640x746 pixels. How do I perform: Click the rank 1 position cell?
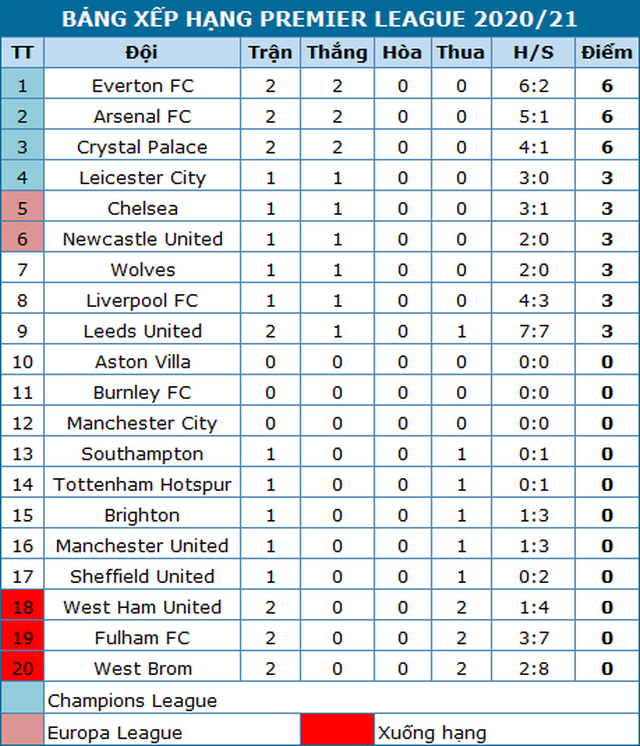tap(23, 86)
